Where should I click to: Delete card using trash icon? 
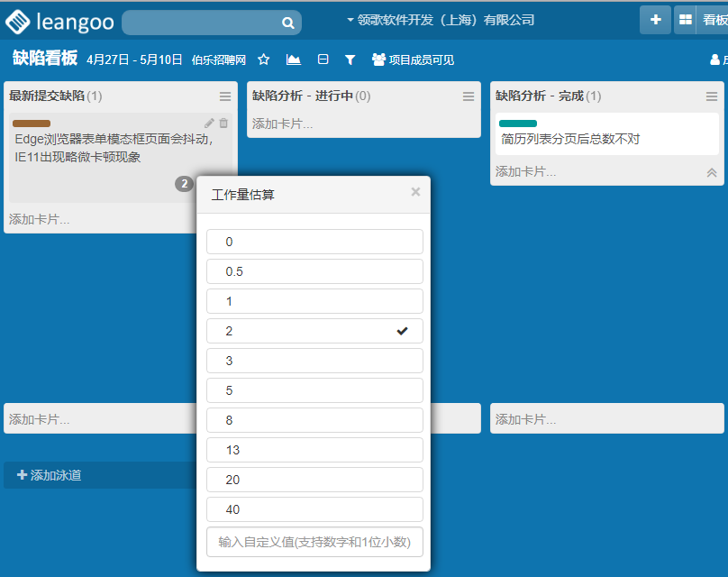pyautogui.click(x=223, y=123)
